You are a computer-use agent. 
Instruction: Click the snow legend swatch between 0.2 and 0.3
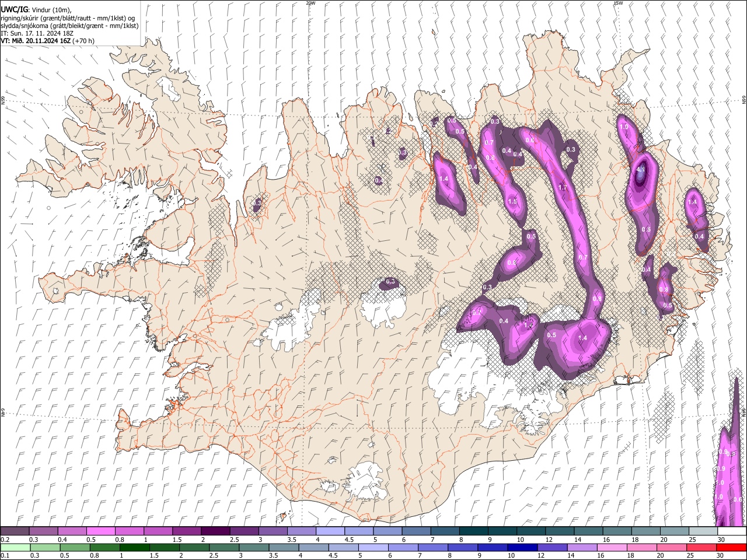coord(15,531)
